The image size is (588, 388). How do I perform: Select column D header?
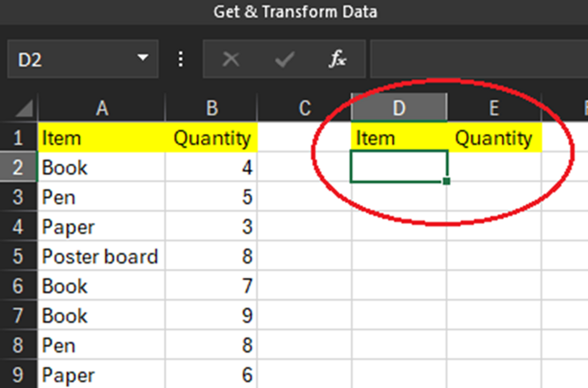pyautogui.click(x=399, y=108)
